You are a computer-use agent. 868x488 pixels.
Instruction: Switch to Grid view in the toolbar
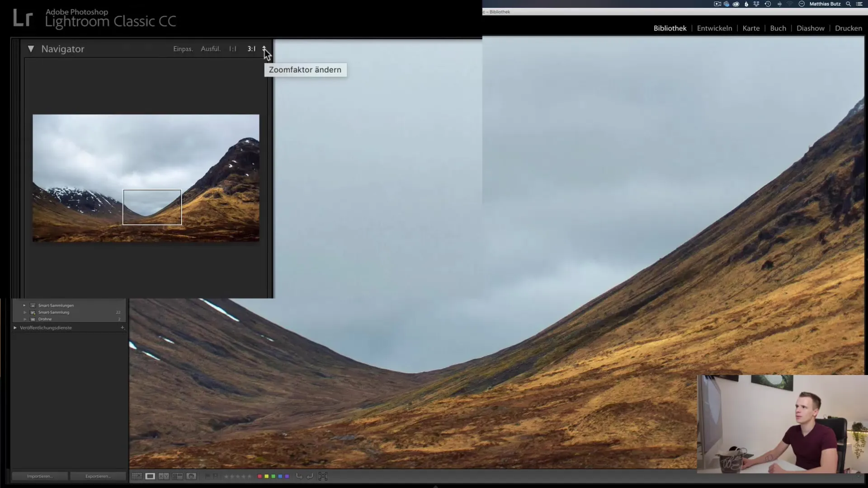(x=137, y=476)
